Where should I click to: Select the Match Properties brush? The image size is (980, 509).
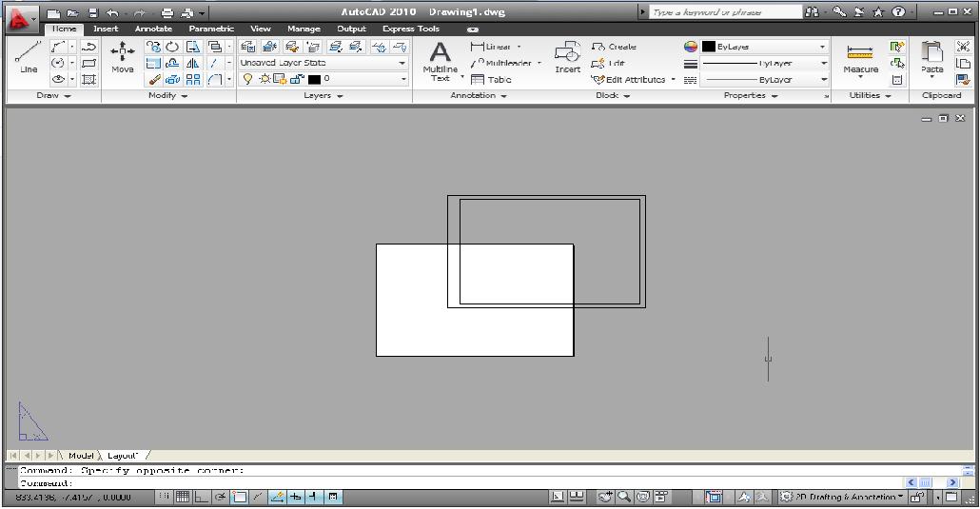(x=154, y=79)
